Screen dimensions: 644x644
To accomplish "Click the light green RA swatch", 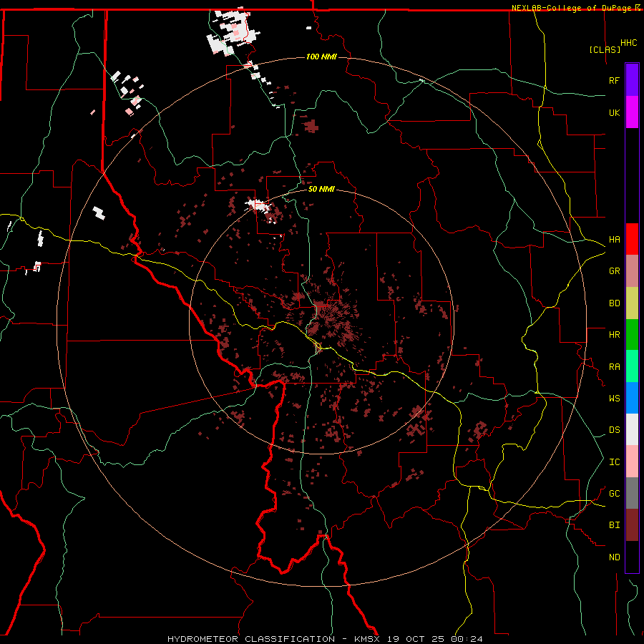I will (x=632, y=366).
